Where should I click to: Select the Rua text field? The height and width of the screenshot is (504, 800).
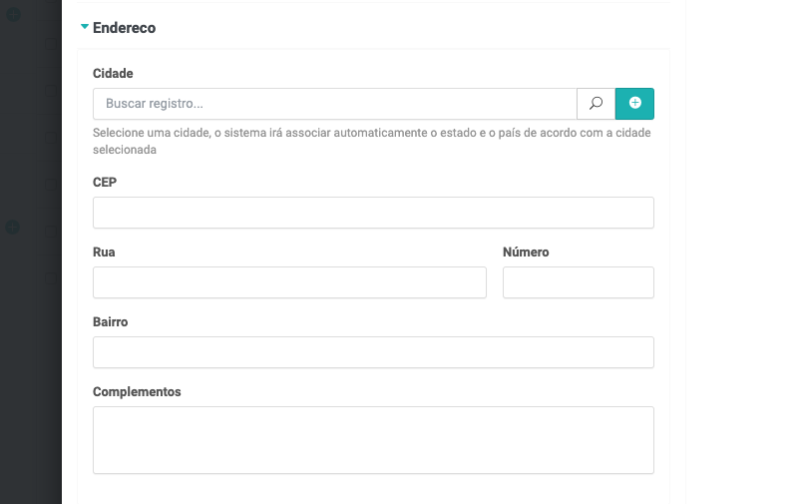289,282
